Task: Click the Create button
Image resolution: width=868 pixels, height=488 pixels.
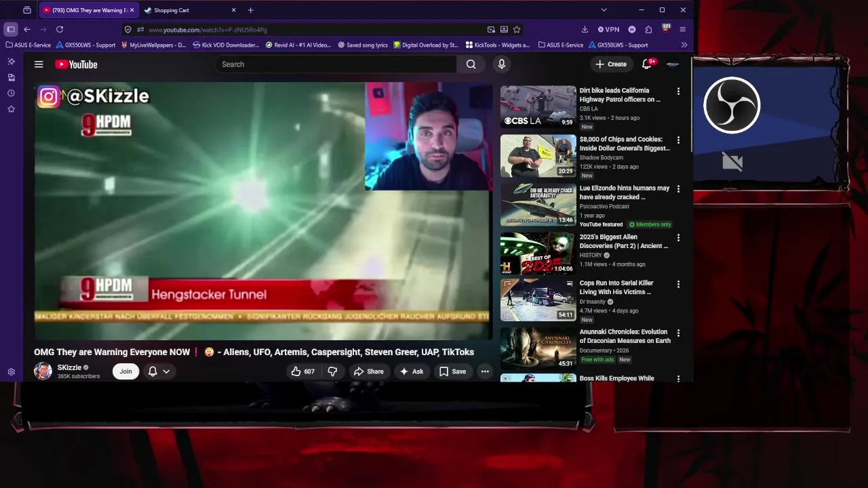Action: [611, 64]
